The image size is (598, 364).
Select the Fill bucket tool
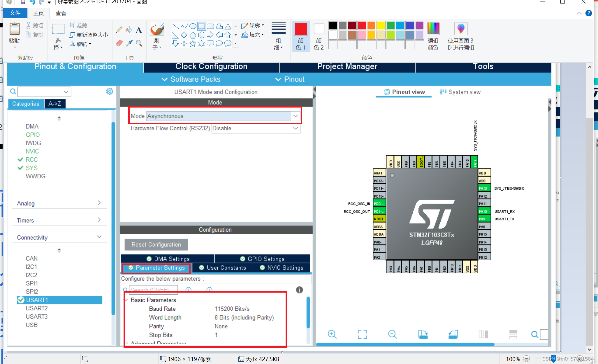129,29
